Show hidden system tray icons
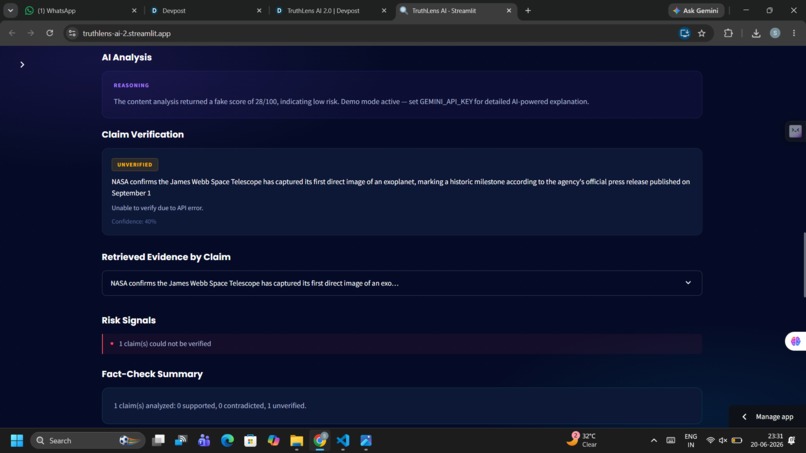 pyautogui.click(x=654, y=441)
